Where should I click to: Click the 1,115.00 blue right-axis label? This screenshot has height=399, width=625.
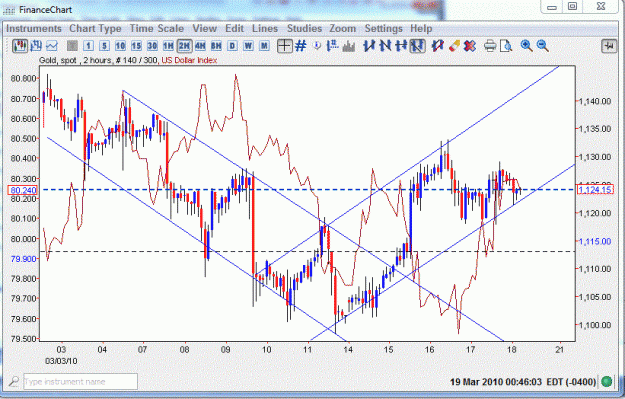coord(595,242)
